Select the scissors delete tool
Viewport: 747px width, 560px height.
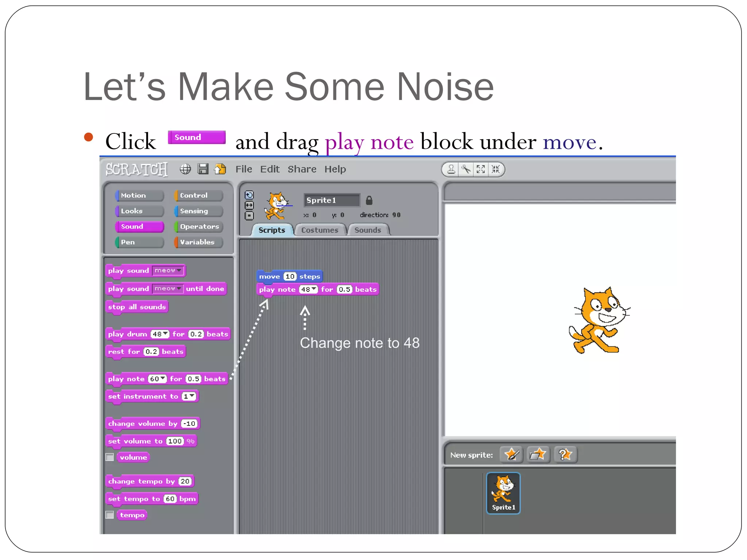click(x=466, y=170)
